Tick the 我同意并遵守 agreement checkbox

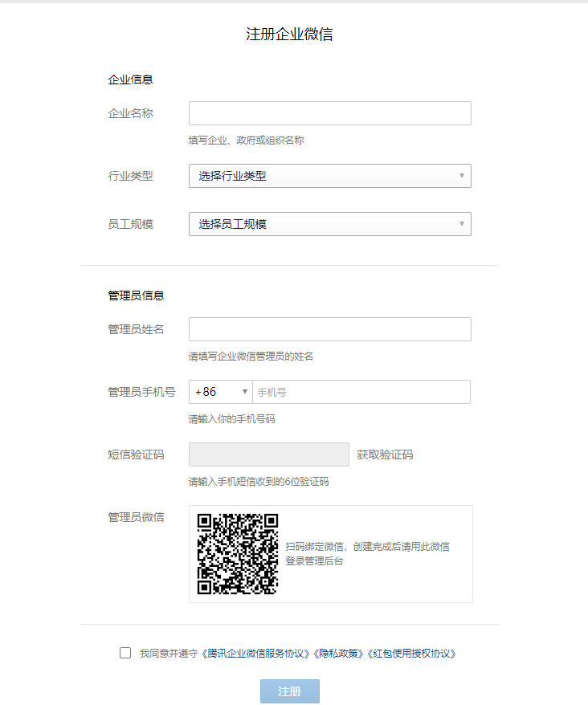[125, 653]
